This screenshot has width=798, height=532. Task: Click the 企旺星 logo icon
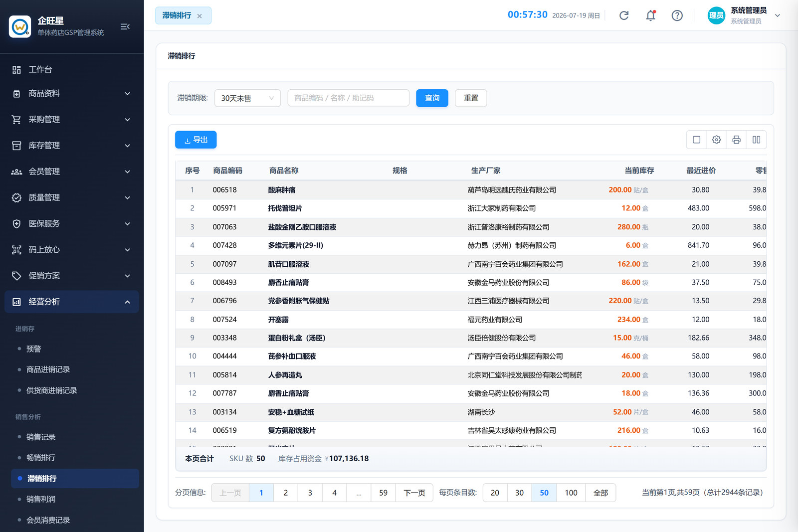[20, 26]
